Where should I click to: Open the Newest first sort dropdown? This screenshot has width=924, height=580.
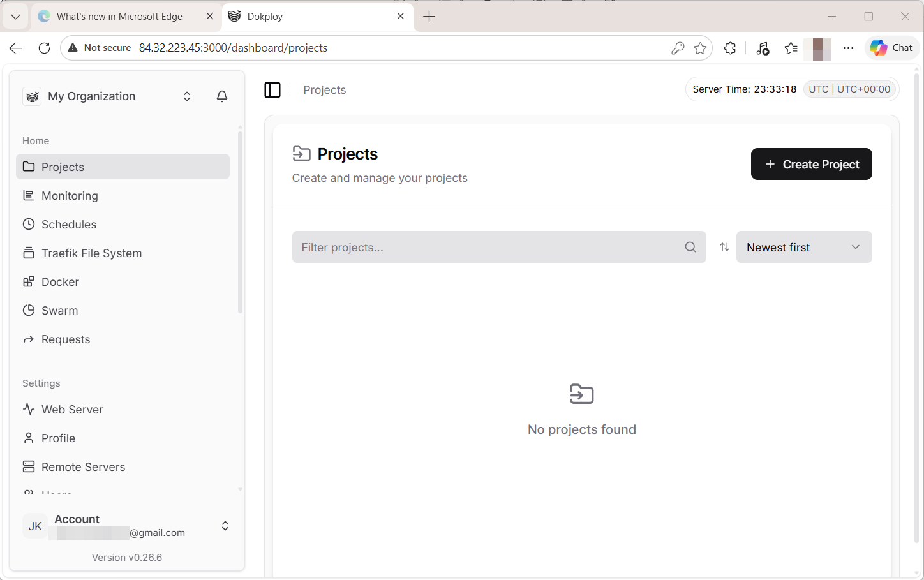[804, 247]
